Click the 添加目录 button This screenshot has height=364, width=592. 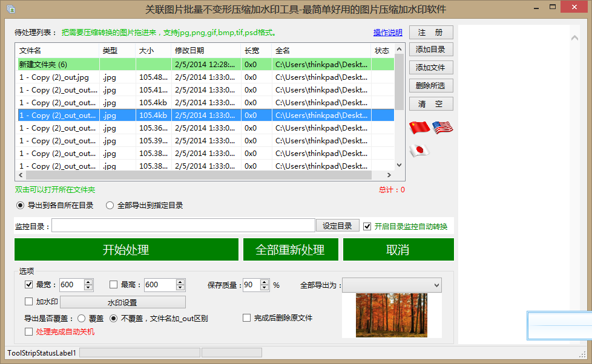(x=431, y=50)
